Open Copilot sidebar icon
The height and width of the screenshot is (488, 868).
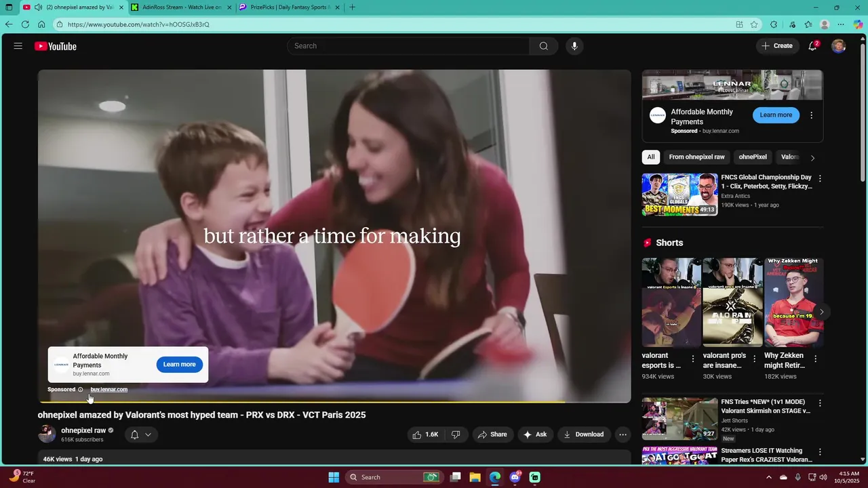pyautogui.click(x=858, y=24)
